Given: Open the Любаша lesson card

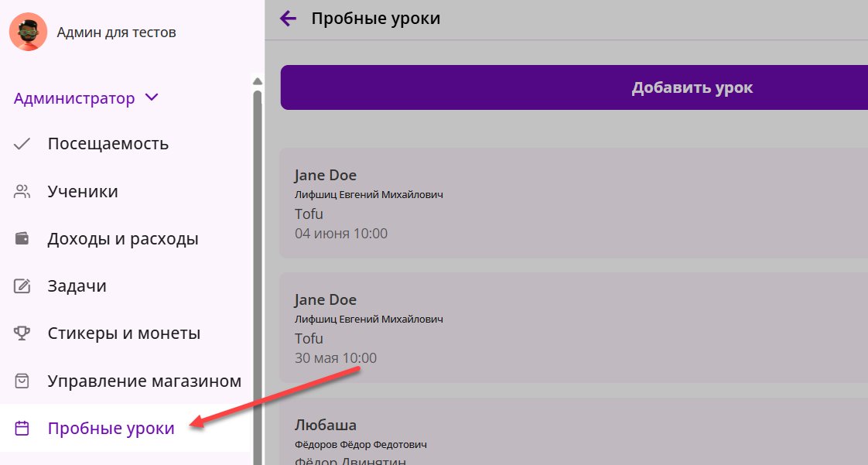Looking at the screenshot, I should click(x=573, y=431).
